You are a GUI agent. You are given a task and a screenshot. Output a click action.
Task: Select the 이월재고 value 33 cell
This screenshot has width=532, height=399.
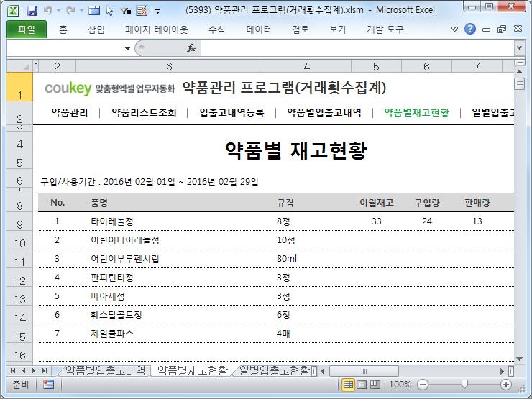376,221
